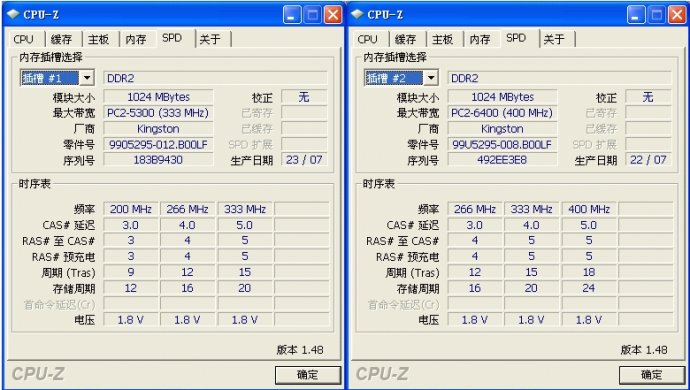Click 1024 MBytes size in left window
This screenshot has width=690, height=390.
pyautogui.click(x=158, y=97)
